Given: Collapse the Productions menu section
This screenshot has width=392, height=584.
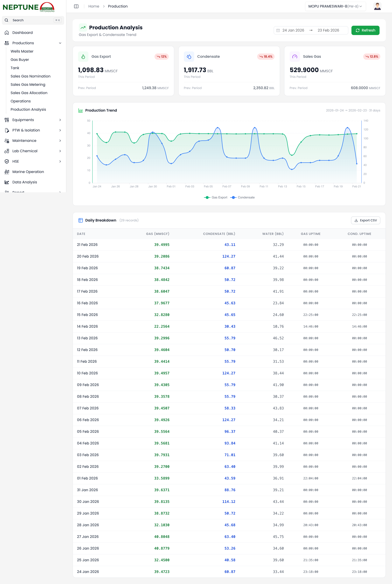Looking at the screenshot, I should tap(60, 43).
